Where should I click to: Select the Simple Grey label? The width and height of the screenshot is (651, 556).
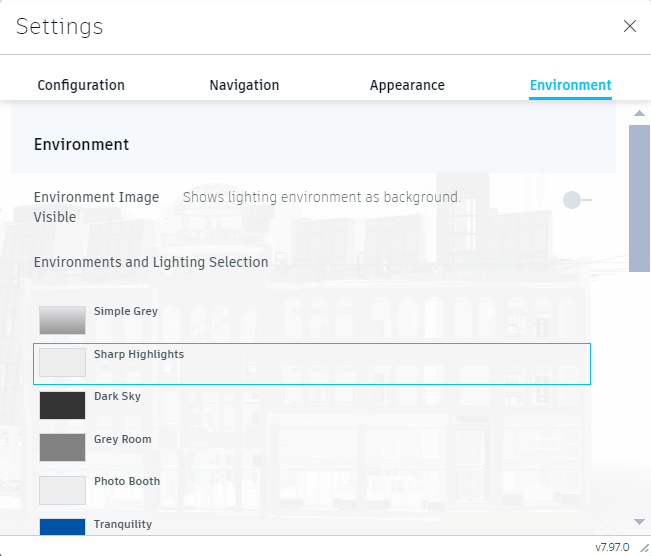(126, 312)
